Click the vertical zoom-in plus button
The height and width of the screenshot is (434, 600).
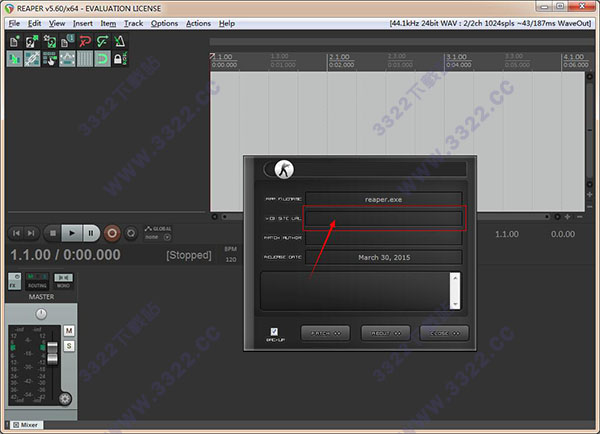tap(590, 195)
